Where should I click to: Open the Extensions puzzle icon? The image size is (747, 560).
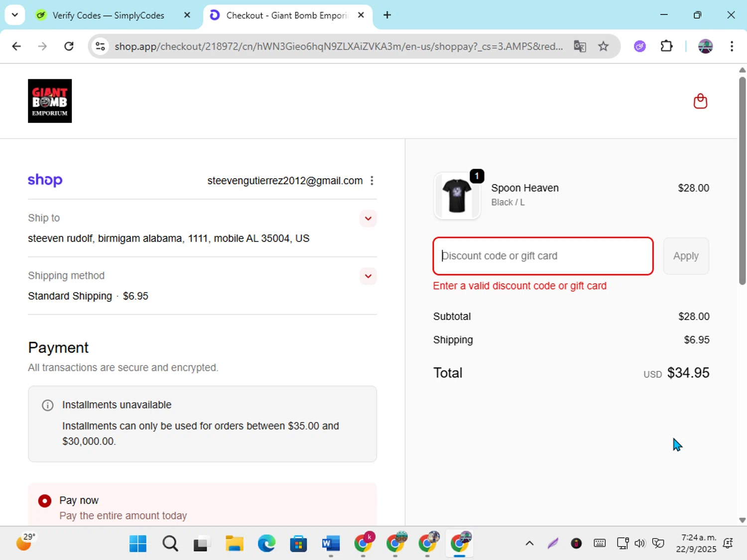[666, 46]
